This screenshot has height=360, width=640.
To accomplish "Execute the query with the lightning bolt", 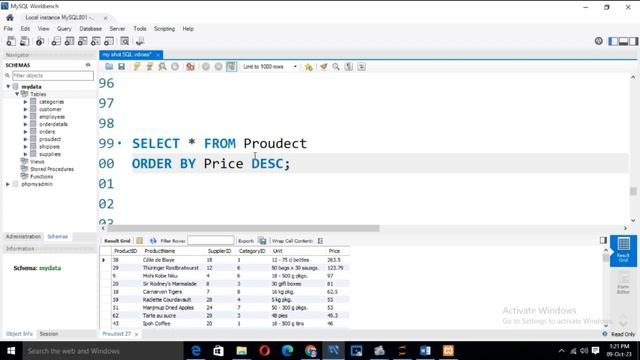I will [x=137, y=67].
